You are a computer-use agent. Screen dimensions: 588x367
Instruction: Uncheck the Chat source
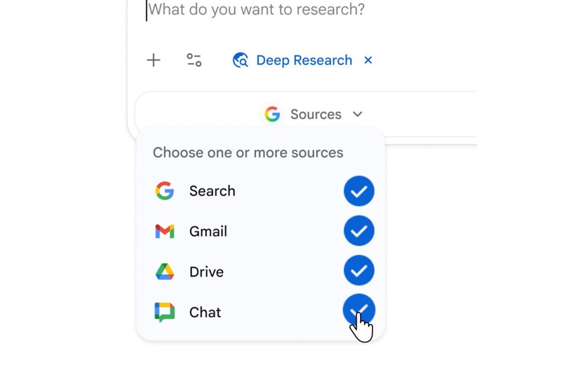[x=359, y=310]
